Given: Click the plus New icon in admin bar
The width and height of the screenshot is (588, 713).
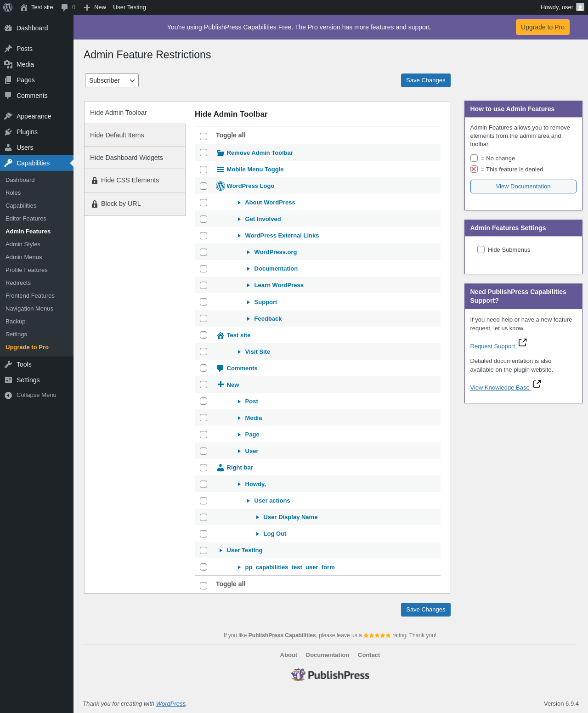Looking at the screenshot, I should pyautogui.click(x=87, y=7).
